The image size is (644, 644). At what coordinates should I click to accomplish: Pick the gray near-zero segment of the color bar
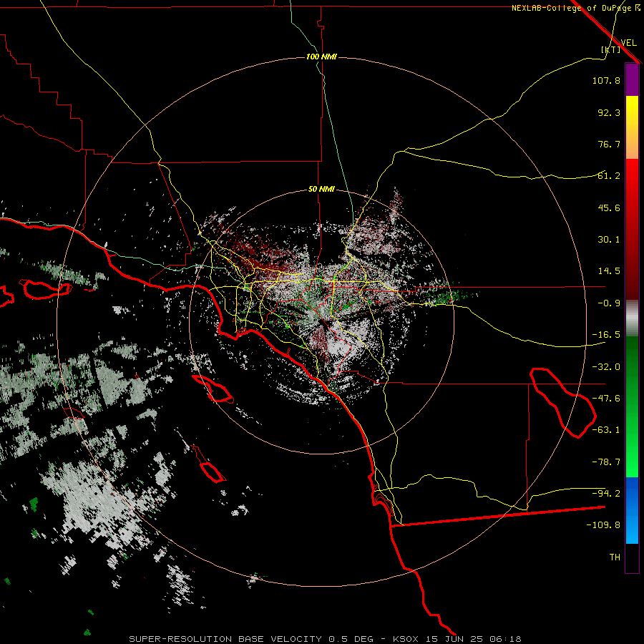[632, 318]
